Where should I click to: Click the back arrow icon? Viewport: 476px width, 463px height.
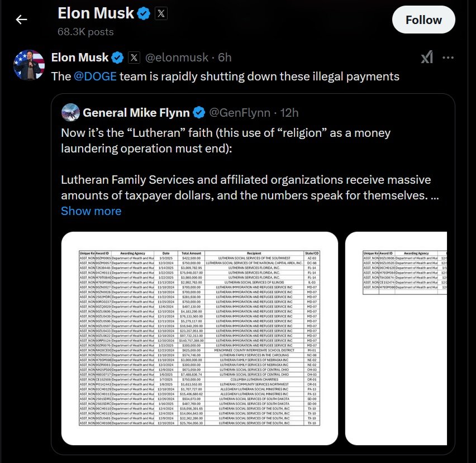pyautogui.click(x=21, y=20)
